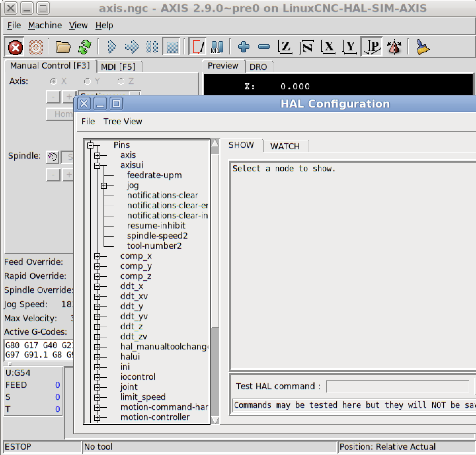Zoom out with the blue minus icon
The width and height of the screenshot is (476, 455).
[x=264, y=47]
